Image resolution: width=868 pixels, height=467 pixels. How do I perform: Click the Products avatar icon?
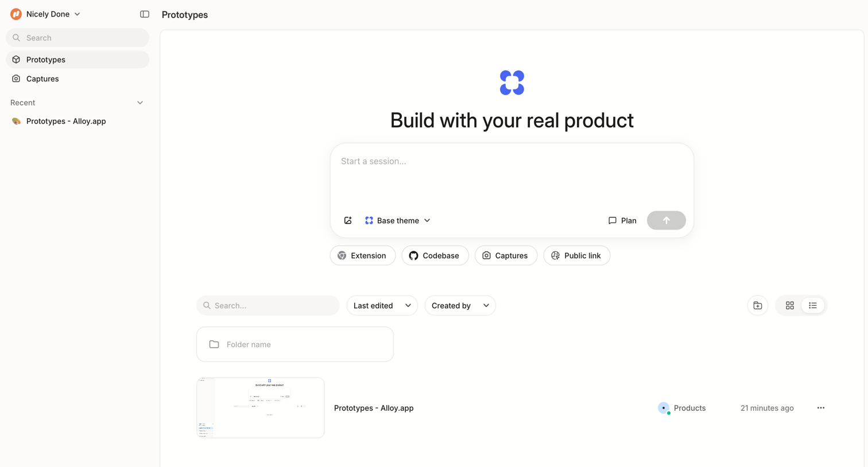pos(664,408)
